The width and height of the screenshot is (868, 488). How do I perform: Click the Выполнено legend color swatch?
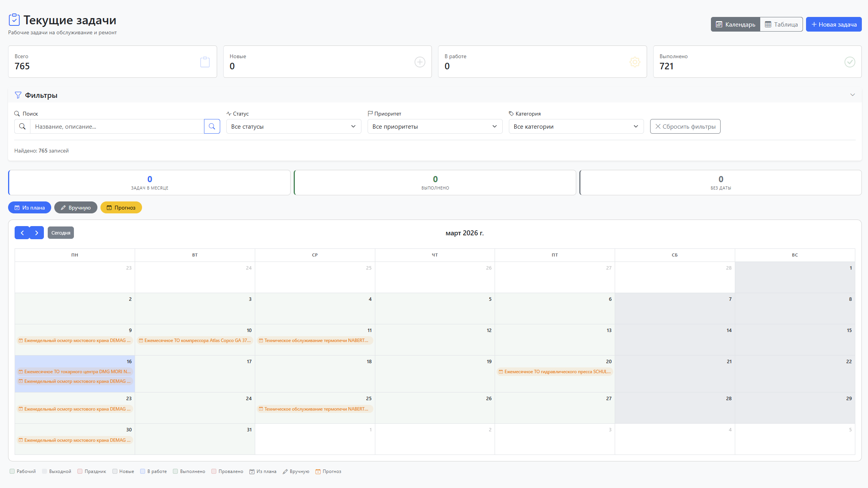[x=175, y=471]
